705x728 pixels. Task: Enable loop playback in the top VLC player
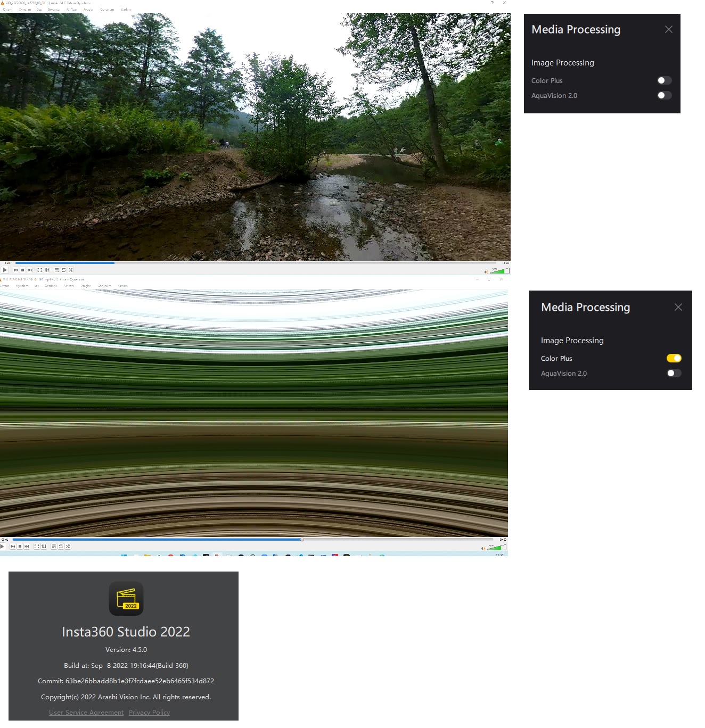(x=63, y=270)
